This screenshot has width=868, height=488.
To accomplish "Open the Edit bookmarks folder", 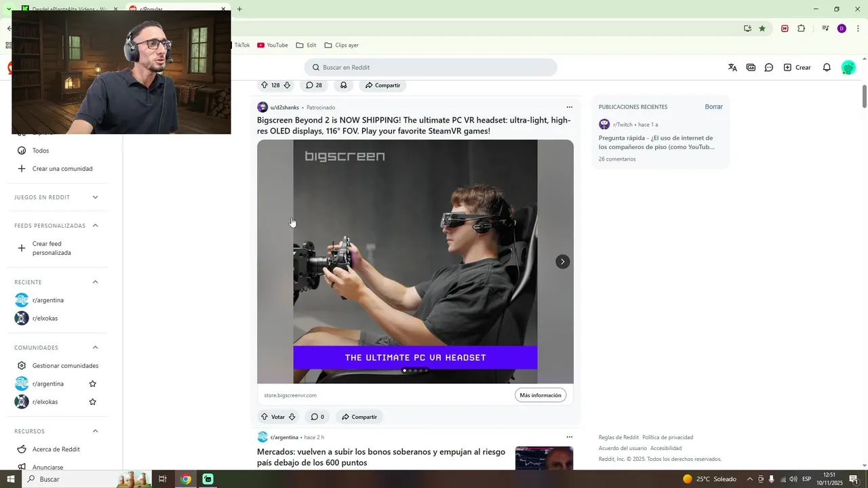I will [307, 45].
